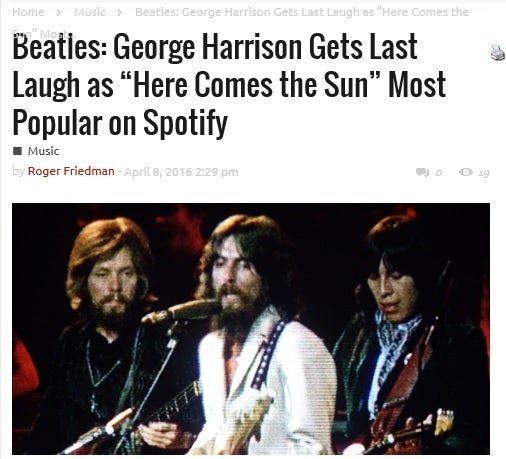Click the view count number 19

[x=484, y=173]
